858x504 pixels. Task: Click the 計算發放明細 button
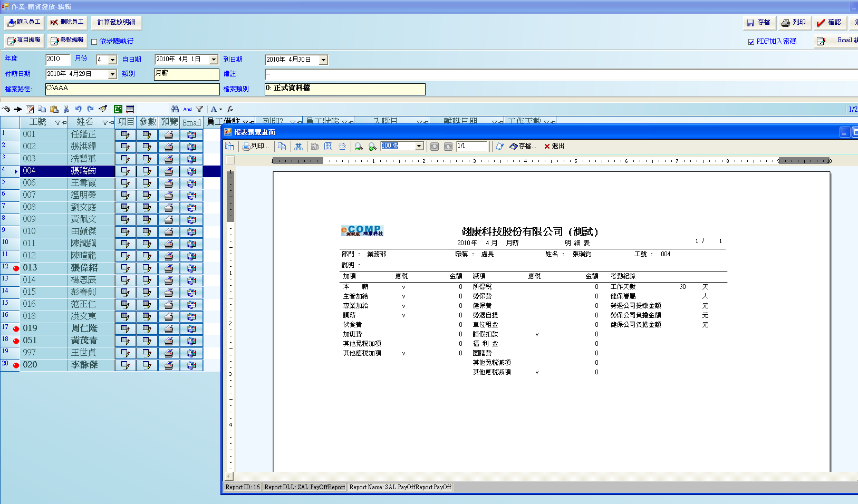tap(117, 22)
